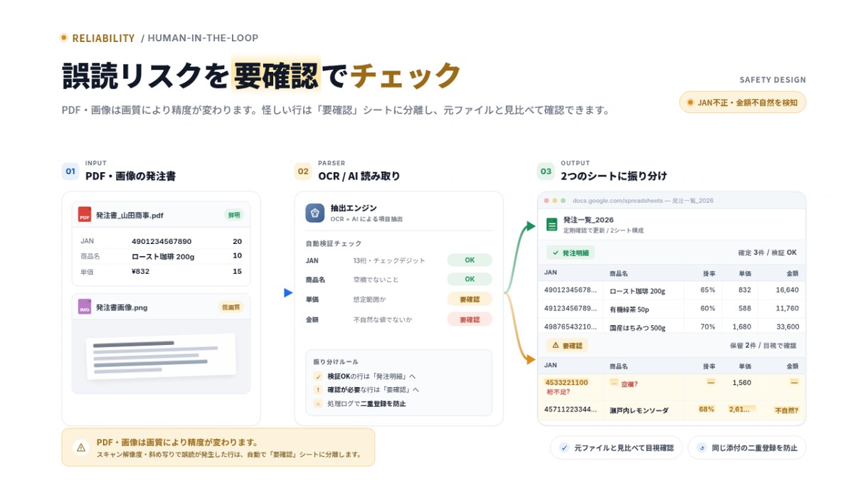Screen dimensions: 868x488
Task: Click the 同じ添付の二重登録を防止 pill
Action: coord(746,448)
